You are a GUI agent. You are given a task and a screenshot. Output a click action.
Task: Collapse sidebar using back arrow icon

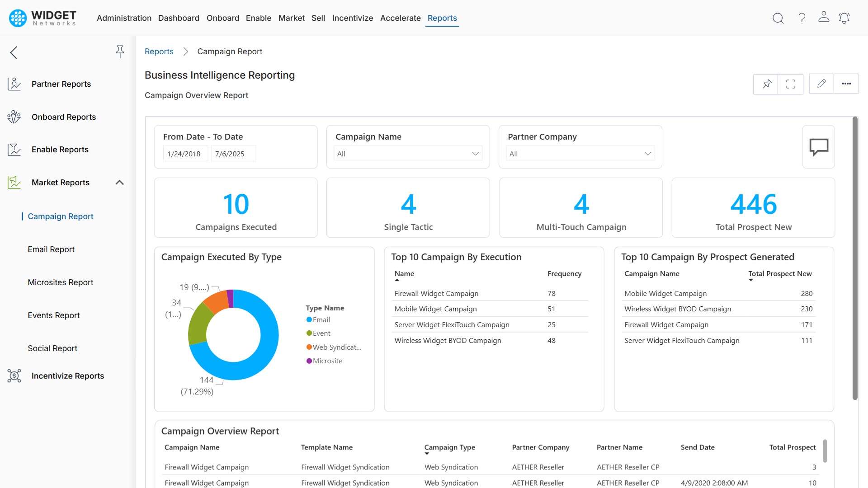point(14,52)
